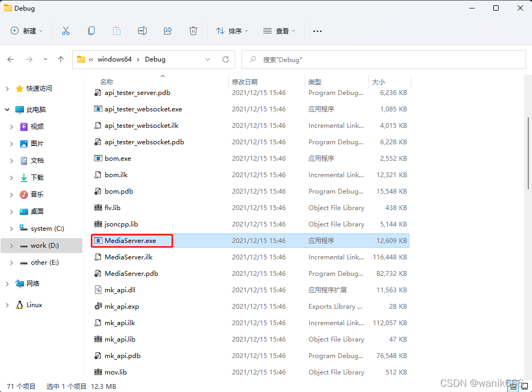Viewport: 532px width, 392px height.
Task: Select 文档 in the sidebar
Action: [x=37, y=161]
